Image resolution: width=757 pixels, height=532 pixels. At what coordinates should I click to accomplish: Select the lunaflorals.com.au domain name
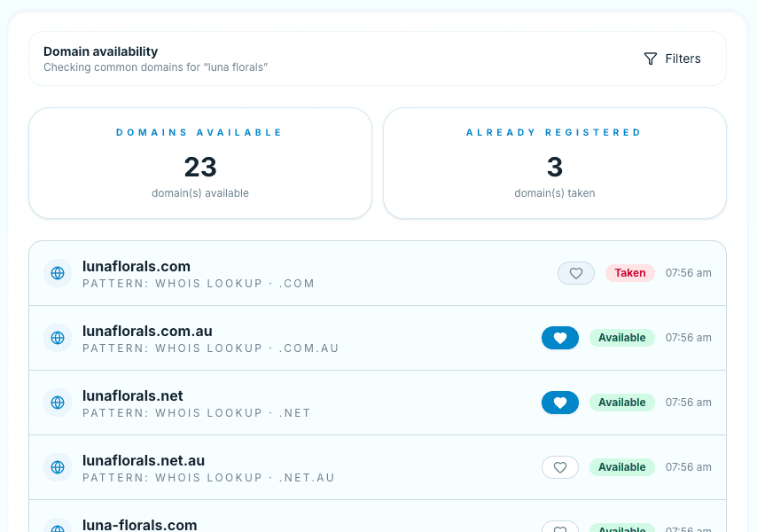147,332
